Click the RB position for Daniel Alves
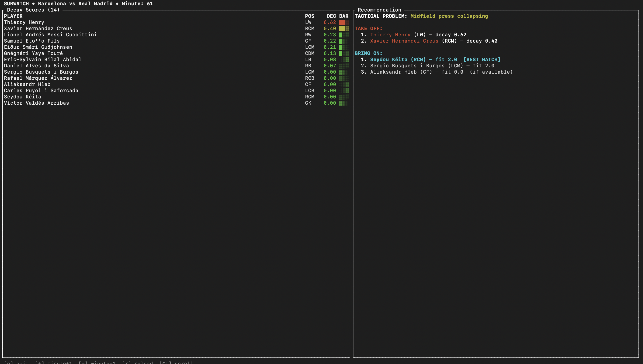 [308, 66]
